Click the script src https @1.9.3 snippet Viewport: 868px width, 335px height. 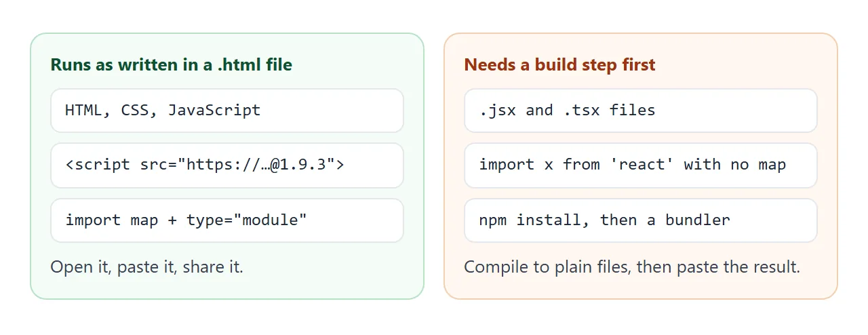tap(227, 165)
